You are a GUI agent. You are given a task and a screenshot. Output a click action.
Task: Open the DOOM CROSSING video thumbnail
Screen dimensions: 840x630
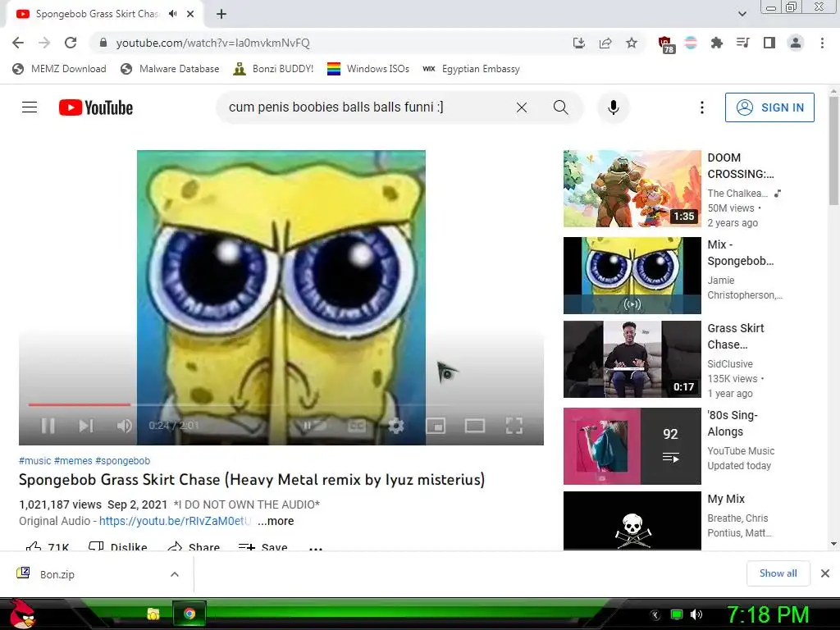click(632, 189)
